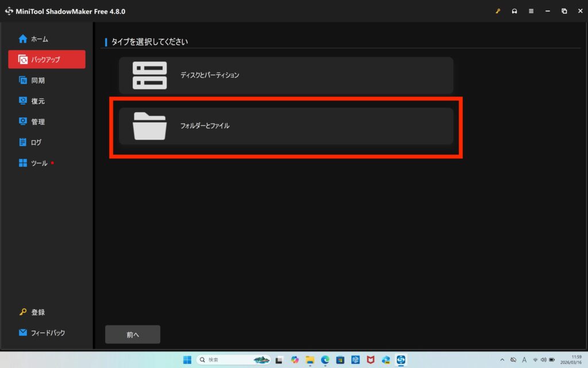Choose ディスクとパーティション backup type
Viewport: 588px width, 368px height.
(x=286, y=75)
